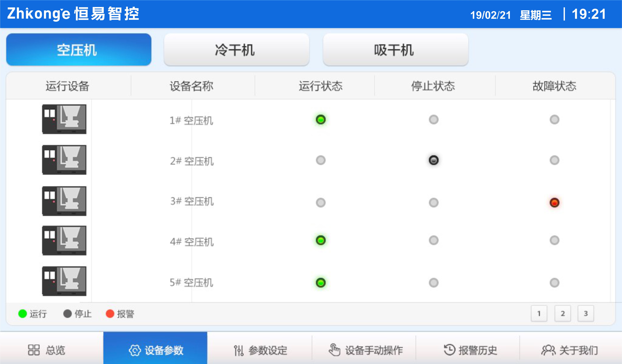Switch to the 冷干机 tab
The image size is (622, 364).
[x=237, y=50]
